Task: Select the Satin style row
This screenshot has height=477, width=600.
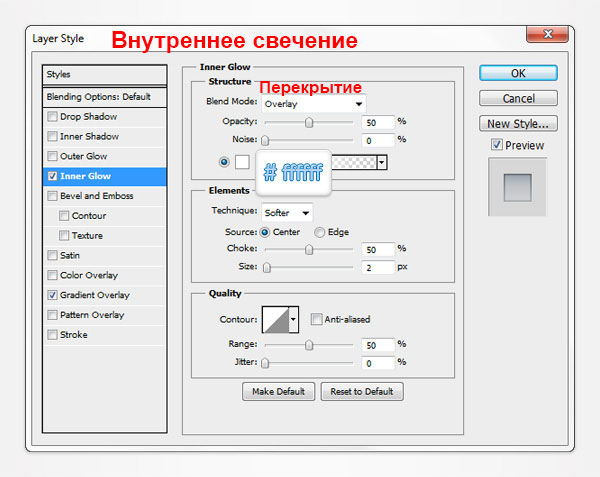Action: pyautogui.click(x=104, y=255)
